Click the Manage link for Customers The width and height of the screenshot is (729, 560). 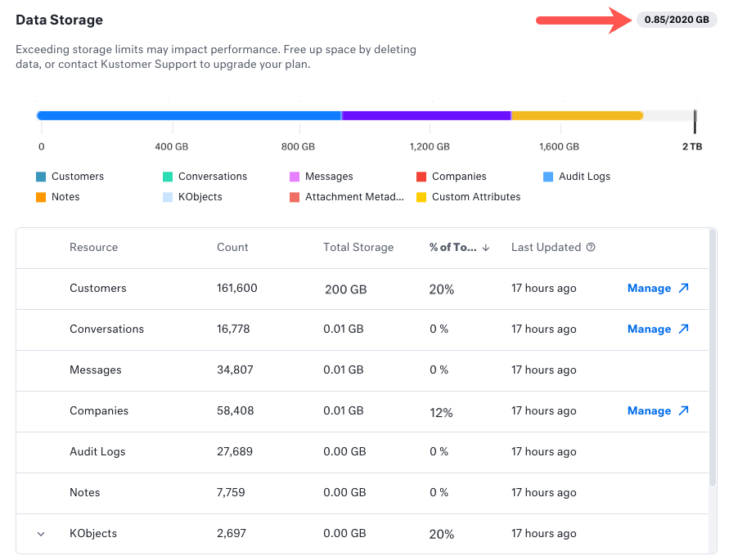click(649, 288)
